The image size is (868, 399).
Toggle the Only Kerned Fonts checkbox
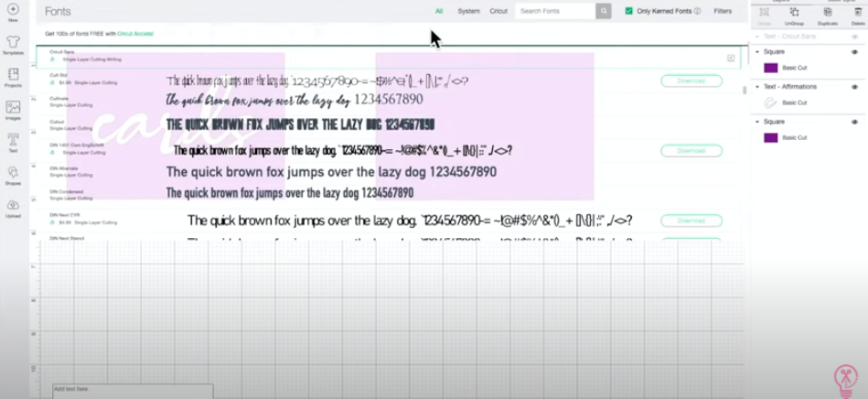pyautogui.click(x=629, y=11)
